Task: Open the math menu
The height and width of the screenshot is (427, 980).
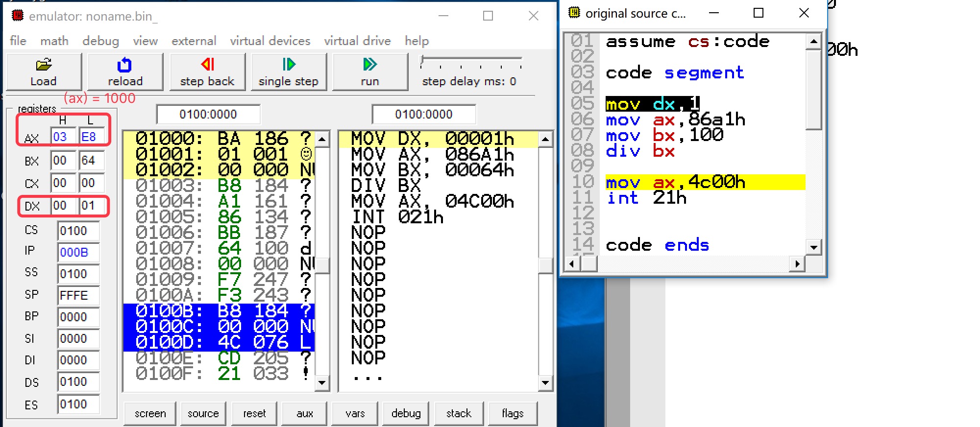Action: coord(54,41)
